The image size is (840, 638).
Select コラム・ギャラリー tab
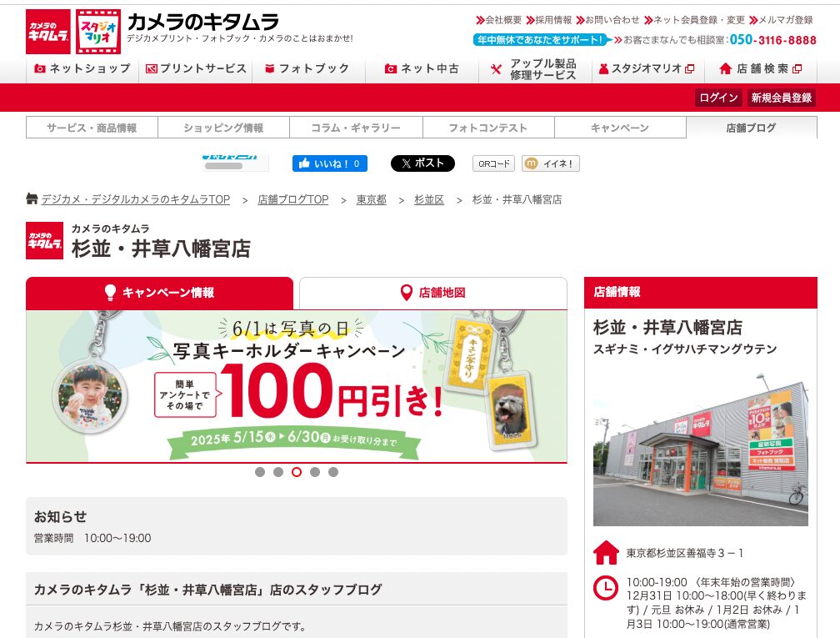(x=356, y=128)
